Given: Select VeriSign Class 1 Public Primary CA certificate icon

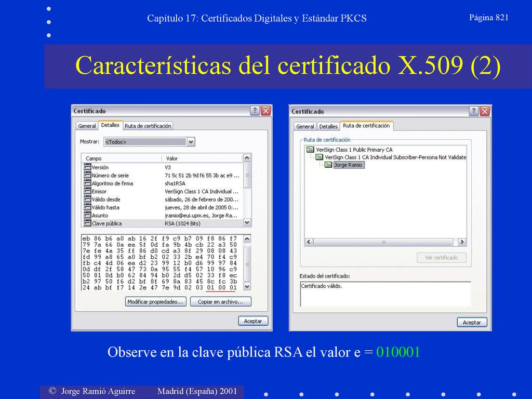Looking at the screenshot, I should [310, 149].
